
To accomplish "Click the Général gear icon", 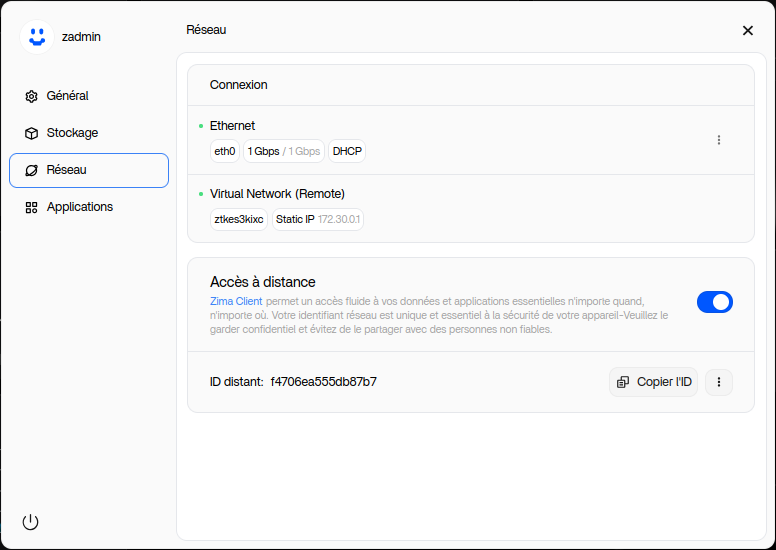I will click(31, 97).
